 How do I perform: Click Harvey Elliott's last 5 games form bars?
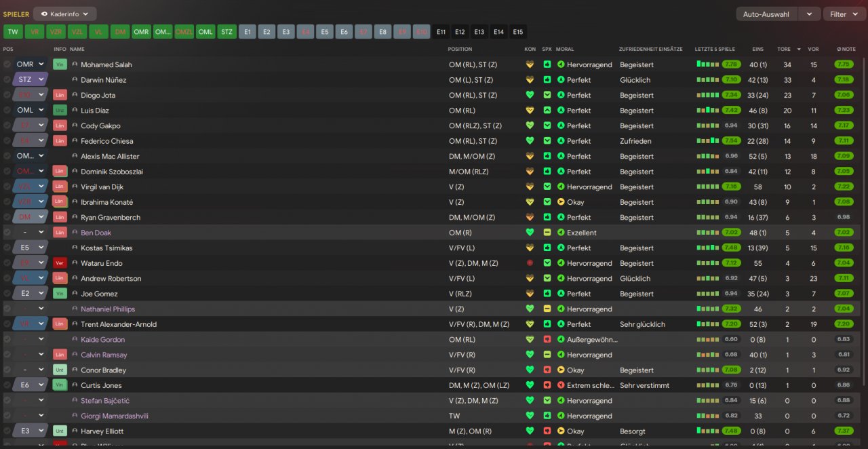point(707,431)
